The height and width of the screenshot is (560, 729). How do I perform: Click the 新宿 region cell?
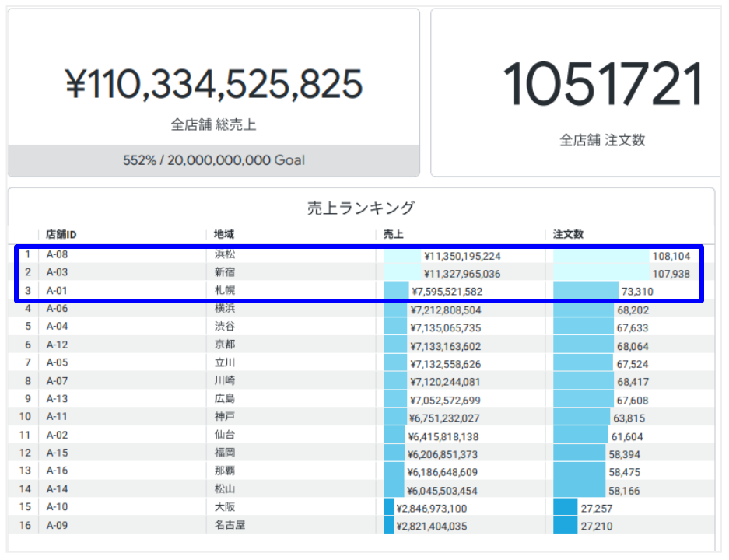pyautogui.click(x=224, y=273)
